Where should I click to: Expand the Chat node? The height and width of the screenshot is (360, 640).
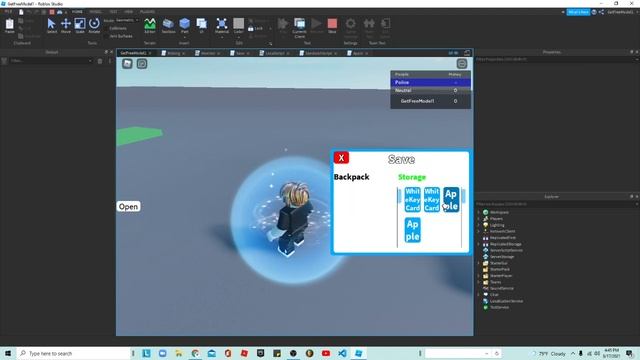point(479,294)
